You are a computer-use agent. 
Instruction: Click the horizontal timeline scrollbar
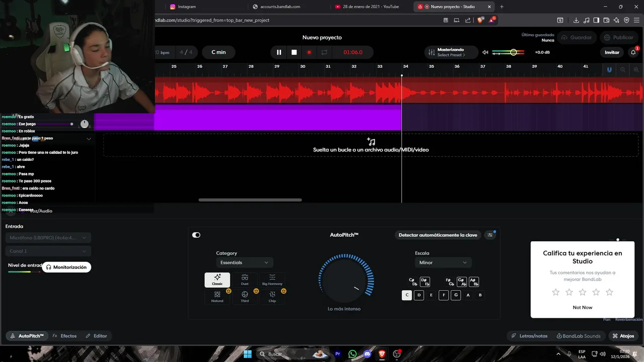tap(250, 200)
